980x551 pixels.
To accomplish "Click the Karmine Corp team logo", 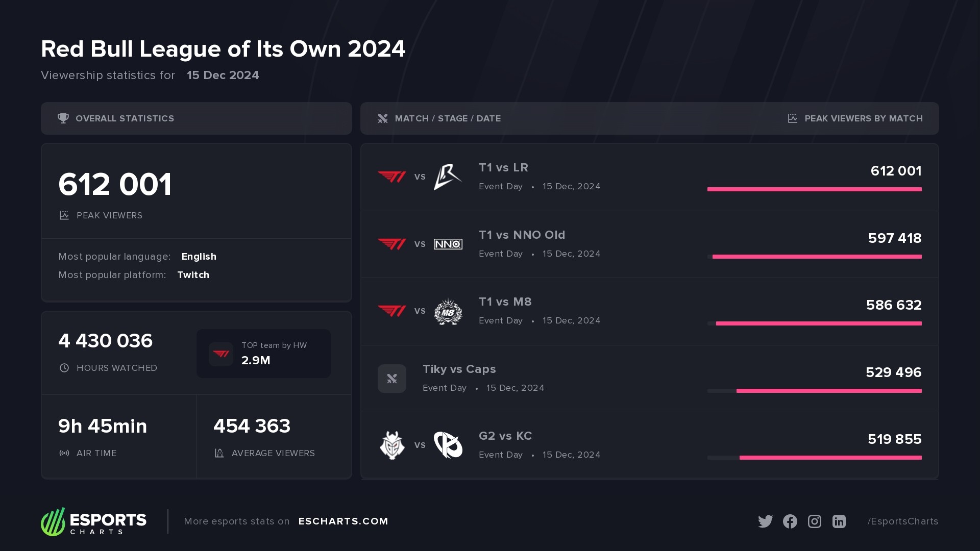I will tap(448, 445).
